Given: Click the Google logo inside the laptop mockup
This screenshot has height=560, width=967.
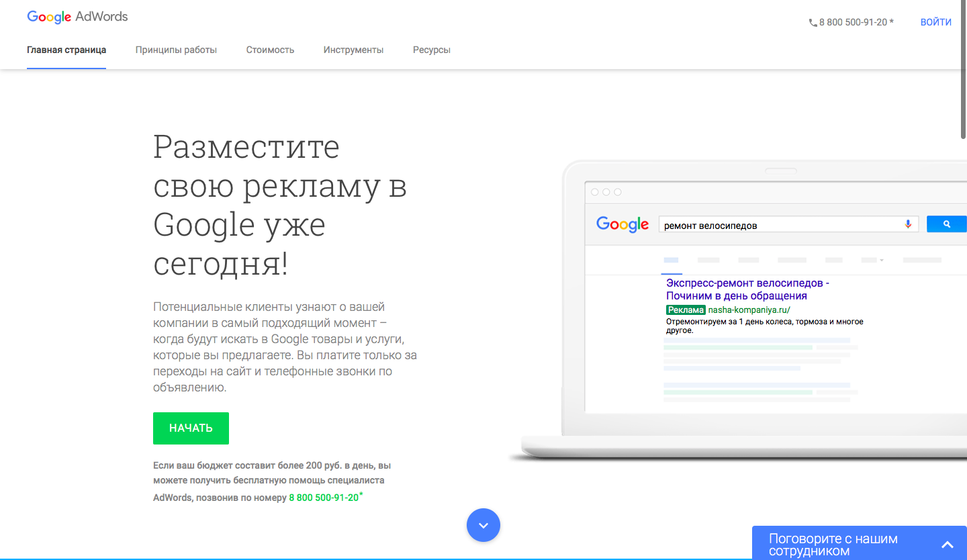Looking at the screenshot, I should pos(623,225).
